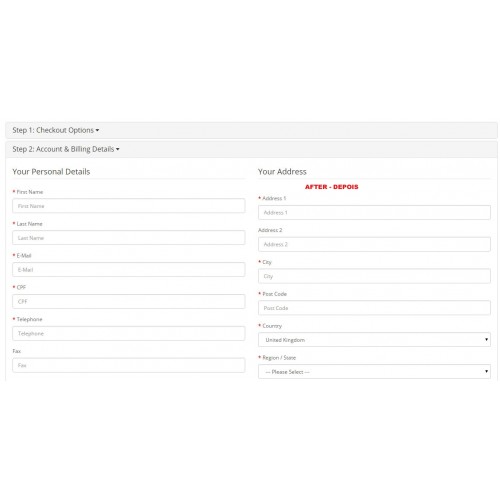500x500 pixels.
Task: Open the Region / State dropdown
Action: [x=374, y=371]
